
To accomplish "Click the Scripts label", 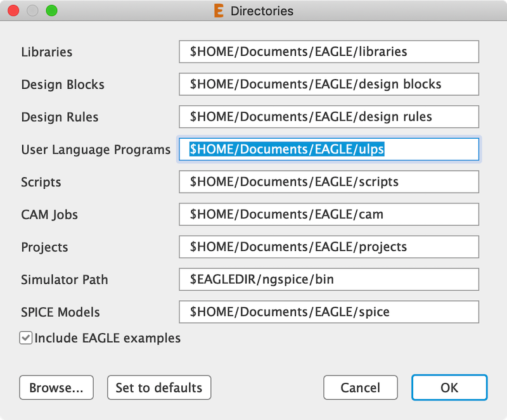I will pyautogui.click(x=41, y=182).
